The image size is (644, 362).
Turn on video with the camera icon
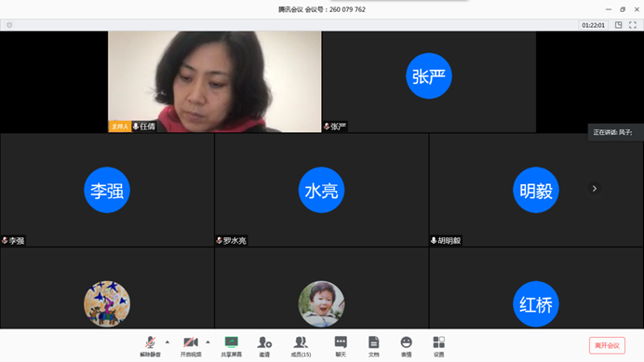tap(191, 346)
